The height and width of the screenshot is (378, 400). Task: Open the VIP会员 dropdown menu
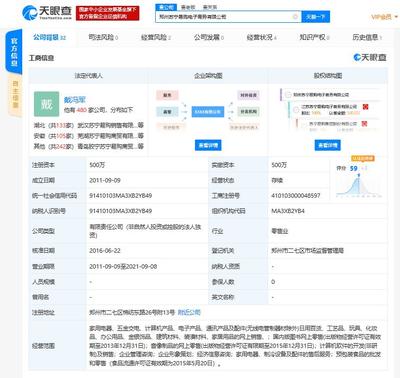[384, 17]
